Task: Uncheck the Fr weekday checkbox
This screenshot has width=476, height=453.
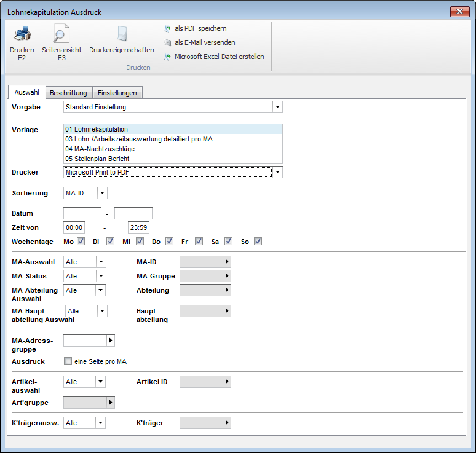Action: [x=199, y=242]
